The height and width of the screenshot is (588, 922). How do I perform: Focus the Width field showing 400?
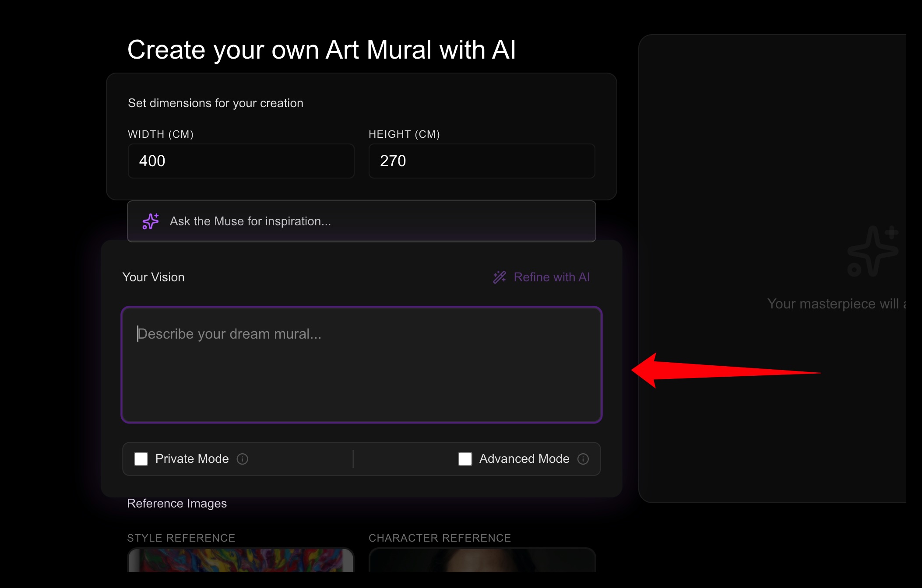241,161
